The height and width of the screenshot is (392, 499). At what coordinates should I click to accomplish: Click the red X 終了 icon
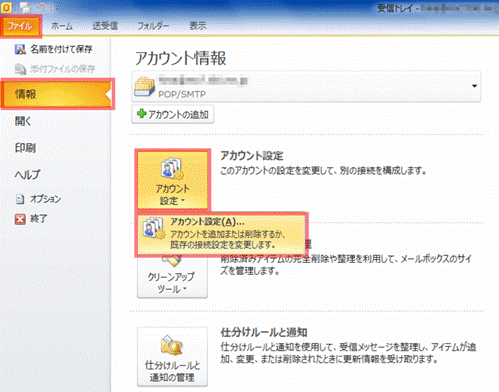20,219
